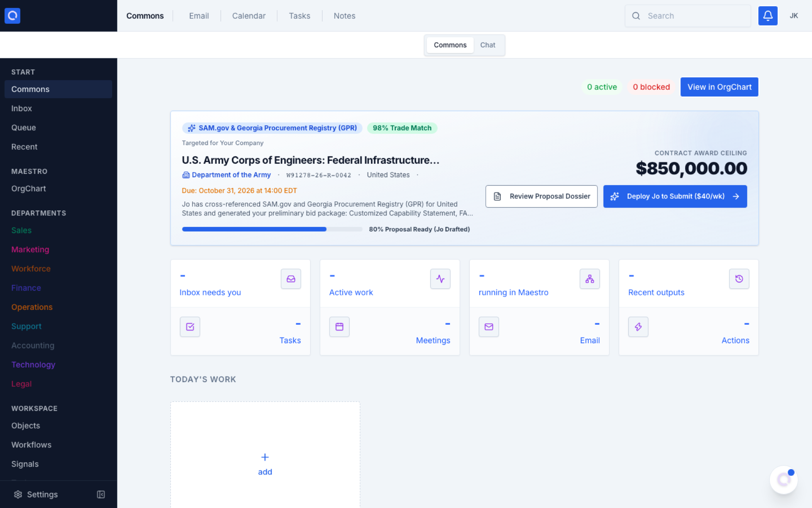This screenshot has width=812, height=508.
Task: Open the Tasks top tab
Action: [x=299, y=16]
